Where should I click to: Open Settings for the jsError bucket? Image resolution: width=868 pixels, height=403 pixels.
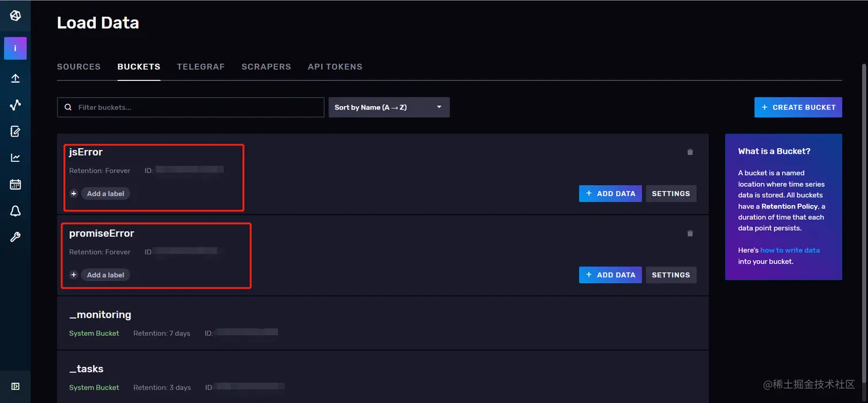click(x=671, y=193)
